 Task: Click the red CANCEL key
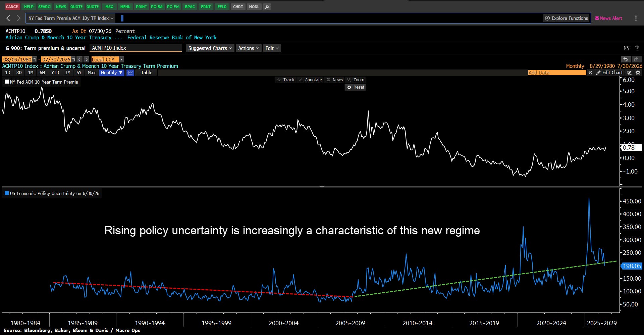12,7
